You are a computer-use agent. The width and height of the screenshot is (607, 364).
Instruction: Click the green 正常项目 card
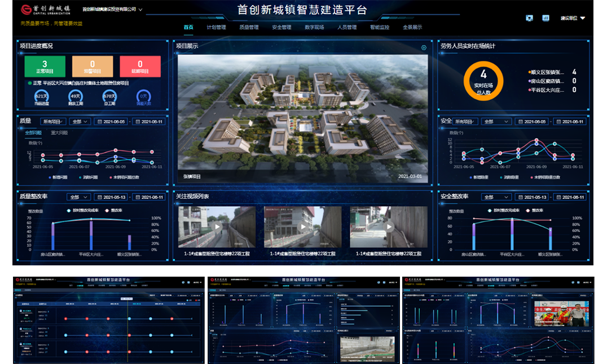[45, 66]
